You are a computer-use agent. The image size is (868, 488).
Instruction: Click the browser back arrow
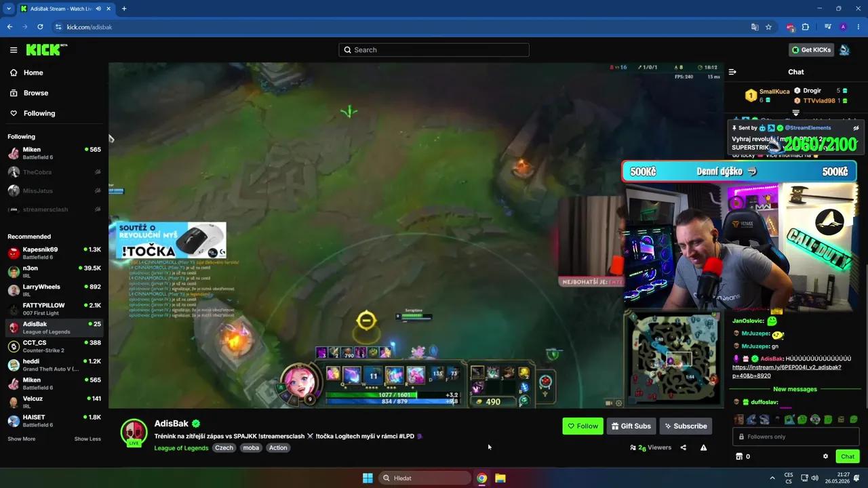point(9,27)
